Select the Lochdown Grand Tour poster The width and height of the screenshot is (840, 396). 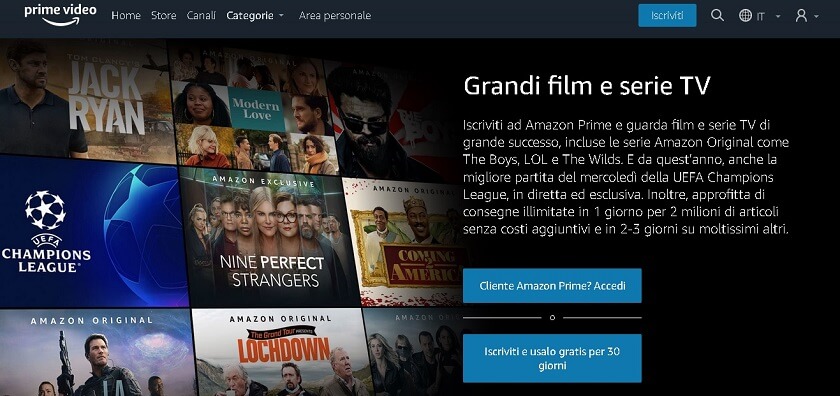(x=281, y=352)
